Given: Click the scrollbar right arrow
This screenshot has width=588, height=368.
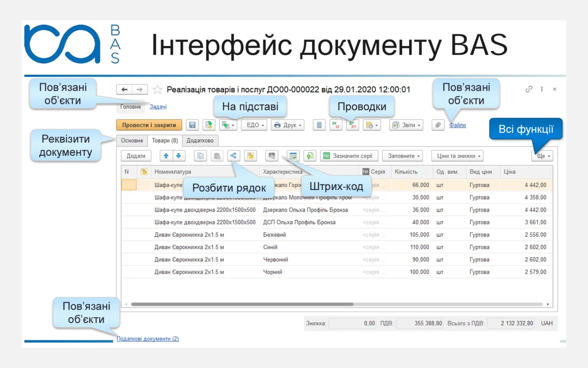Looking at the screenshot, I should click(x=548, y=304).
